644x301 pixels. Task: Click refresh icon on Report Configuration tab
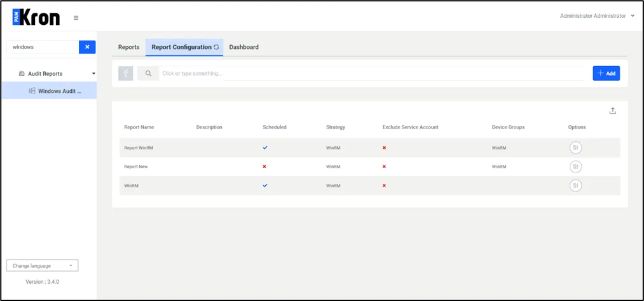(x=216, y=47)
